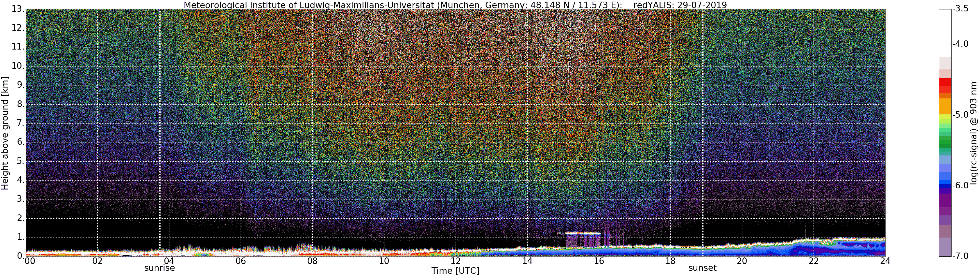Click the sunrise vertical dotted marker line
Viewport: 980px width, 277px height.
click(x=159, y=133)
